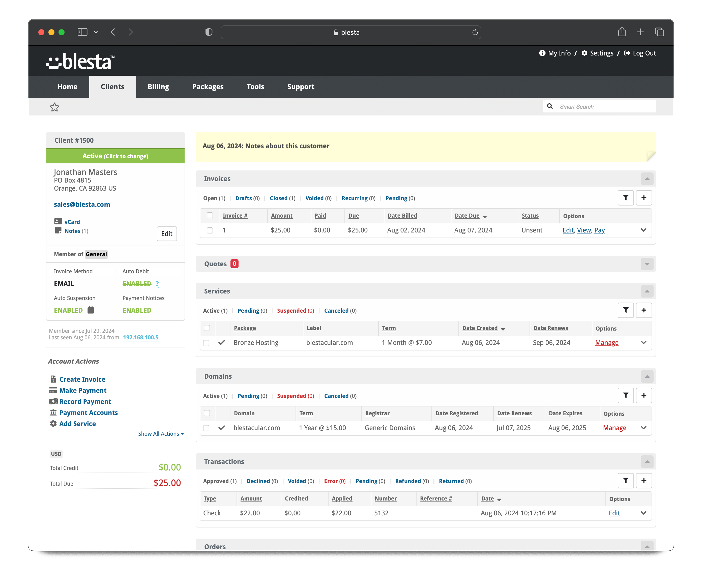This screenshot has width=702, height=588.
Task: Open the sales@blesta.com email link
Action: coord(82,204)
